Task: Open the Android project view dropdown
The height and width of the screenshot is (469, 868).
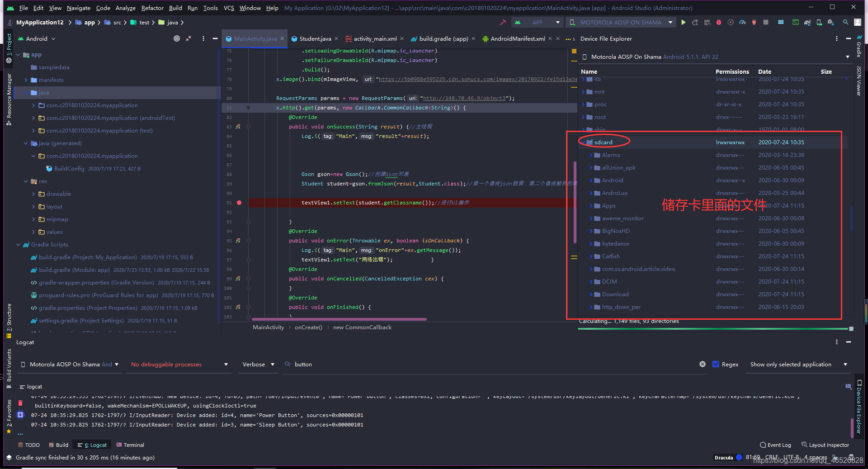Action: (x=37, y=38)
